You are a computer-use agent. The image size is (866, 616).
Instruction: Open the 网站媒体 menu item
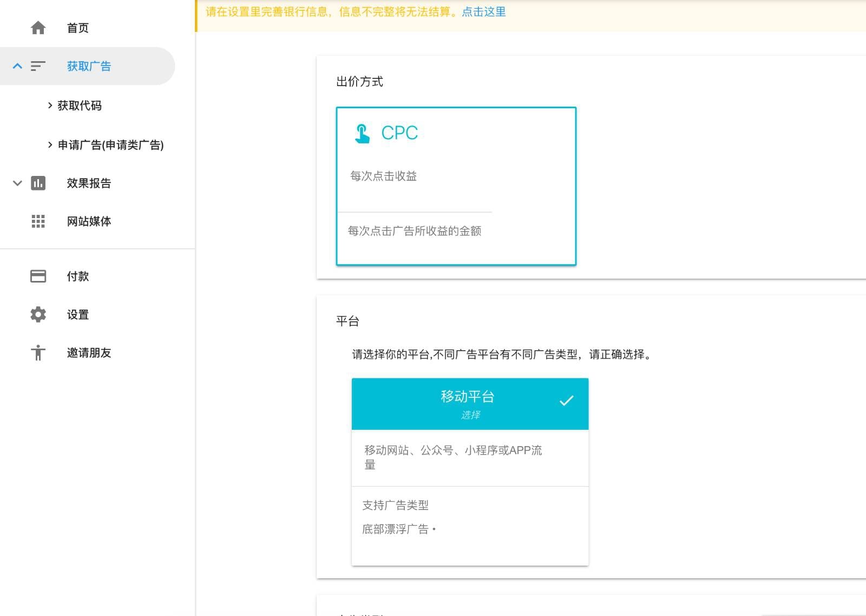pyautogui.click(x=89, y=221)
